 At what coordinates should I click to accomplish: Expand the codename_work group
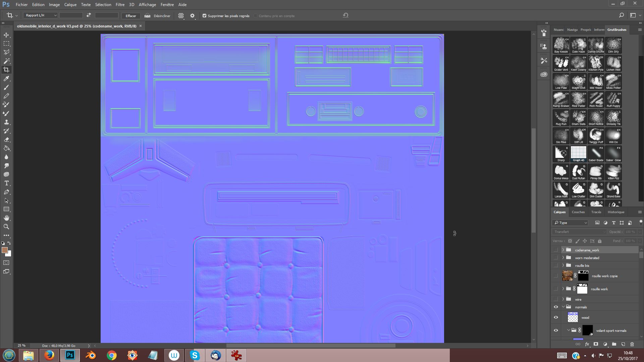pyautogui.click(x=563, y=250)
